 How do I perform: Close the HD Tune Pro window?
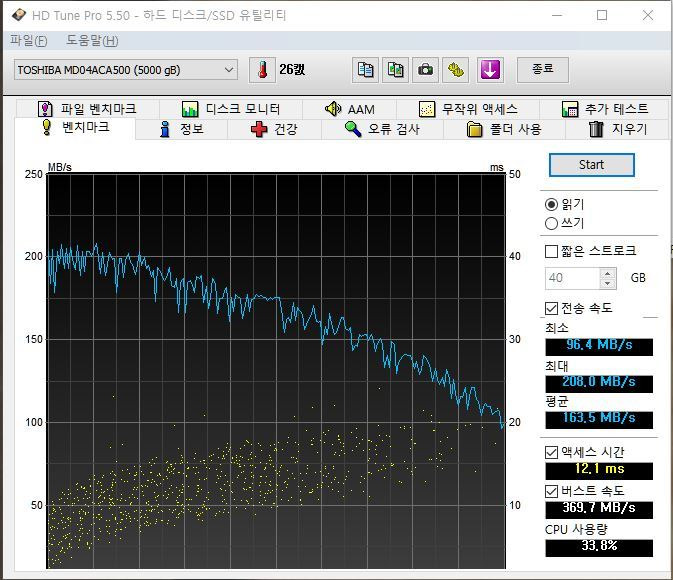pyautogui.click(x=648, y=15)
